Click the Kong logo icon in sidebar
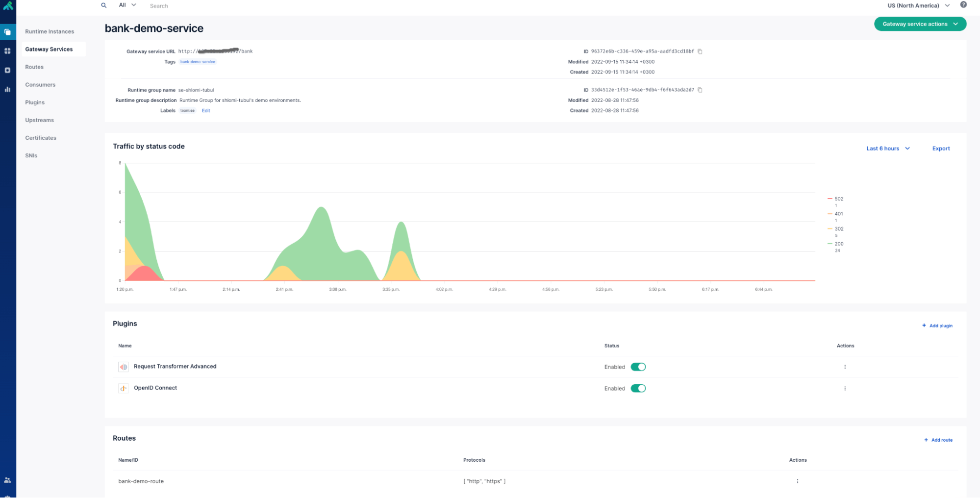Viewport: 980px width, 498px height. point(8,5)
